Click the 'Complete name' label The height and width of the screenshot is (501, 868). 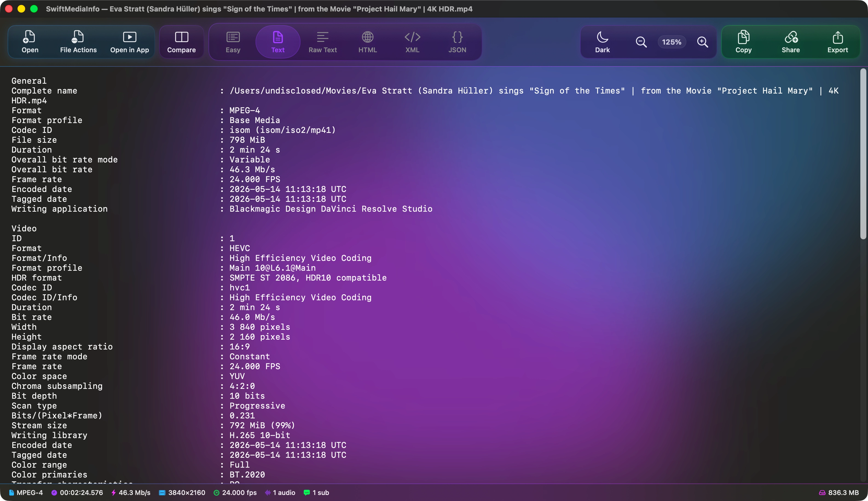coord(44,91)
